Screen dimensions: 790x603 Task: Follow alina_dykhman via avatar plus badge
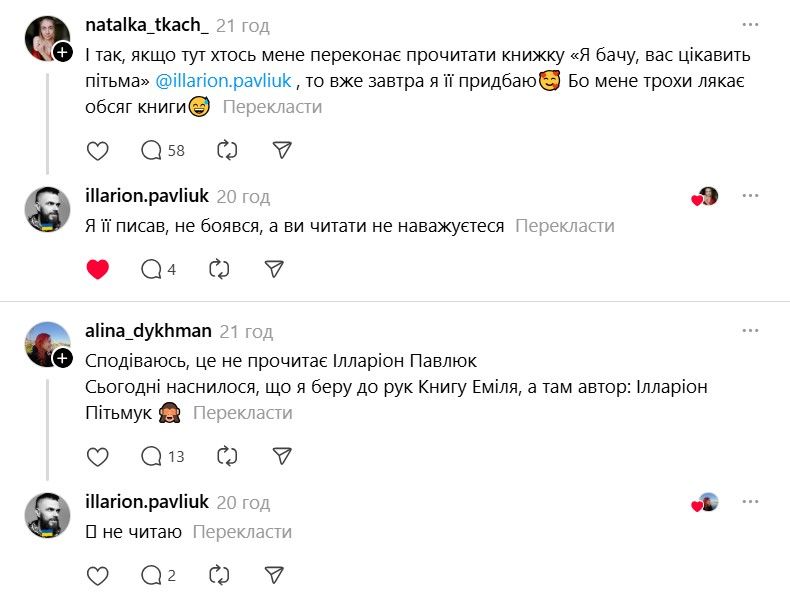(x=62, y=357)
